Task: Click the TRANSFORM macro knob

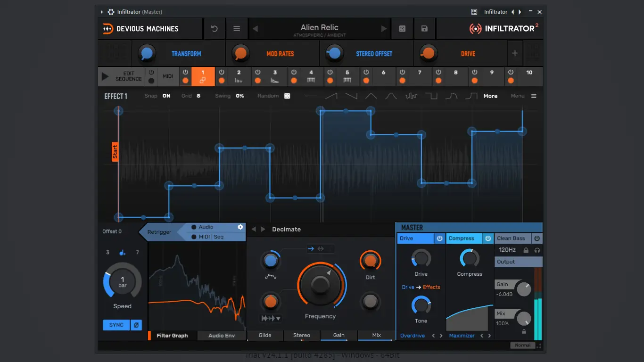Action: click(147, 53)
